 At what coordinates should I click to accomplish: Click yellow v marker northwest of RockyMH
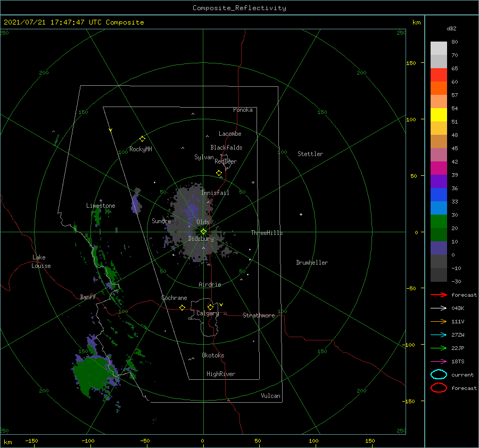click(x=111, y=130)
